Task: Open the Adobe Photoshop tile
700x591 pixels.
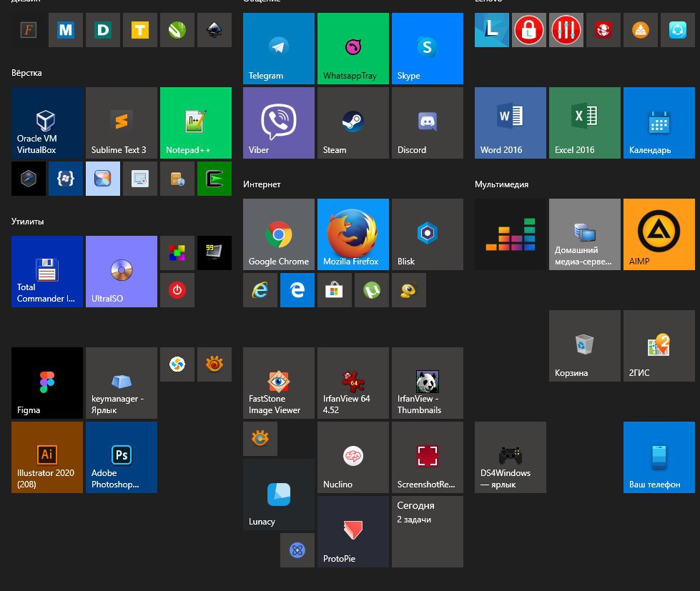Action: (122, 457)
